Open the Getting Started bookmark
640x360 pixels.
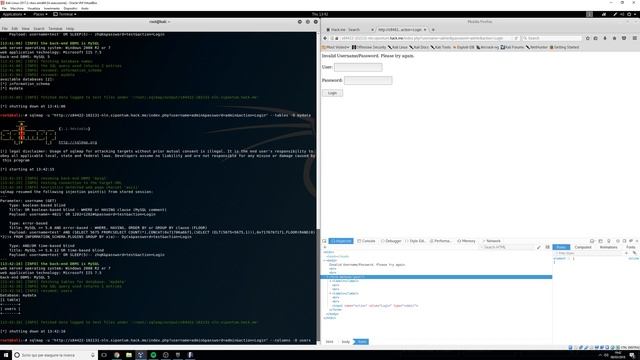point(564,47)
